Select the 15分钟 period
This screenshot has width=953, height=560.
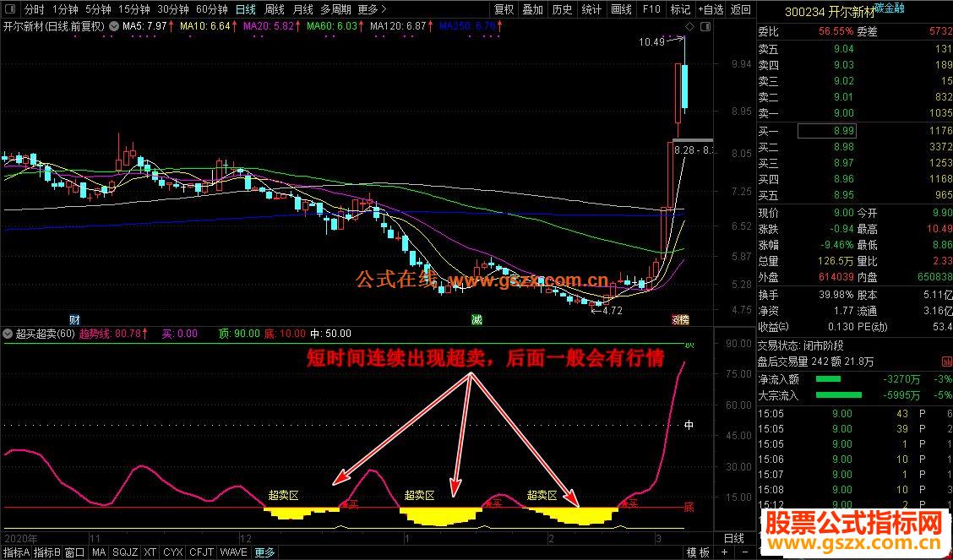tap(133, 9)
